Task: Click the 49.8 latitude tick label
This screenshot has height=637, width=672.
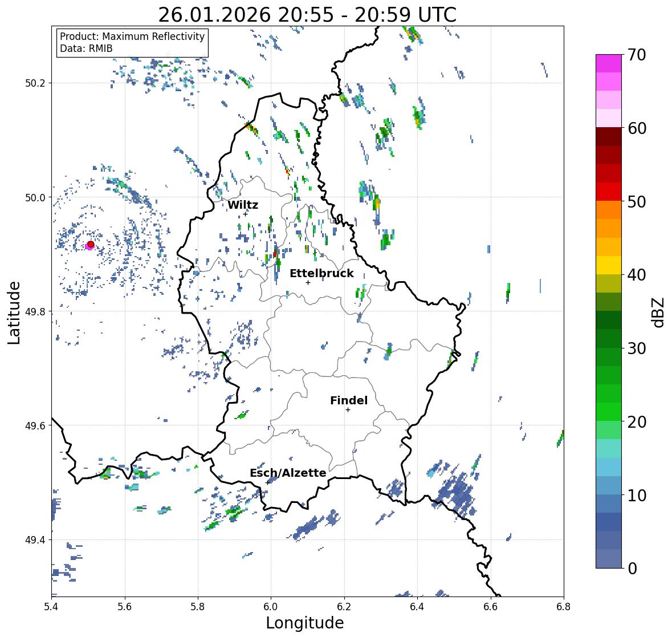Action: pos(35,311)
